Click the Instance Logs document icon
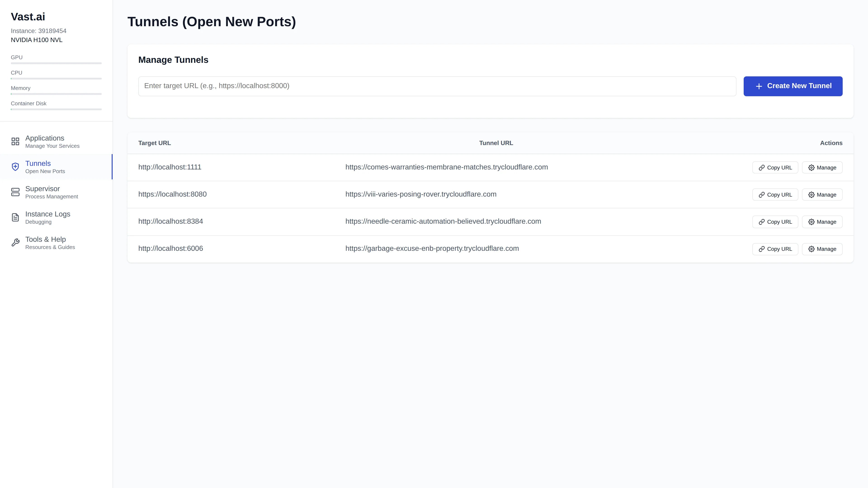 pos(15,217)
